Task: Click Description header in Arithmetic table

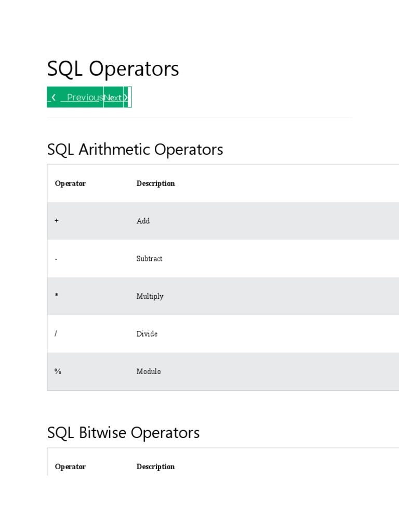Action: coord(155,183)
